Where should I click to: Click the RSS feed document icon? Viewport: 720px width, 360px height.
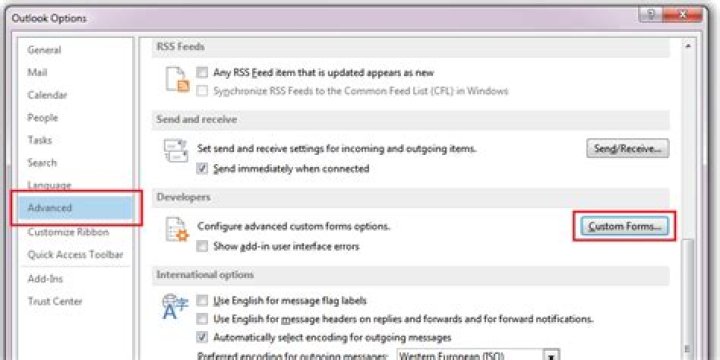[177, 79]
